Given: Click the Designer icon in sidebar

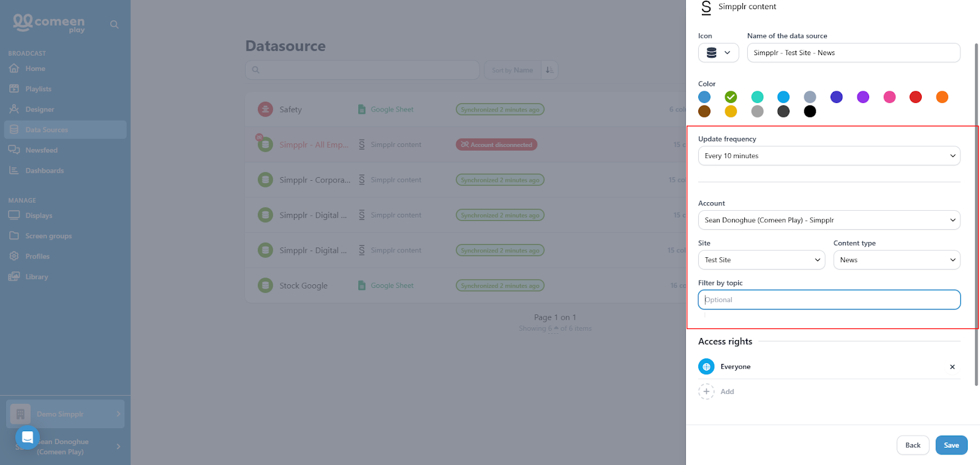Looking at the screenshot, I should click(x=14, y=108).
